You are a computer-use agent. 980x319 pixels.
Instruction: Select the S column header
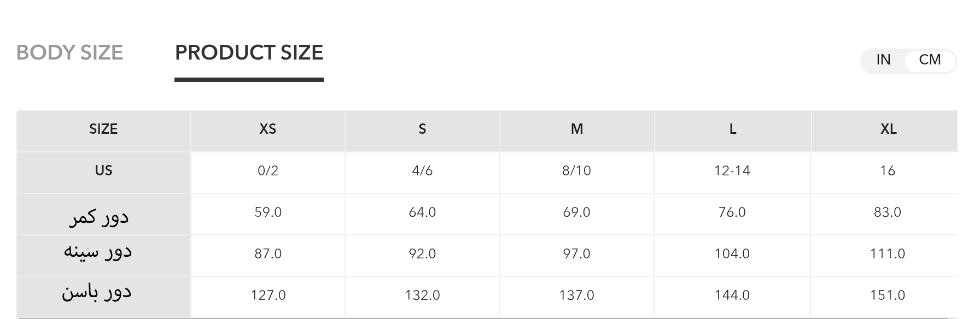point(422,129)
